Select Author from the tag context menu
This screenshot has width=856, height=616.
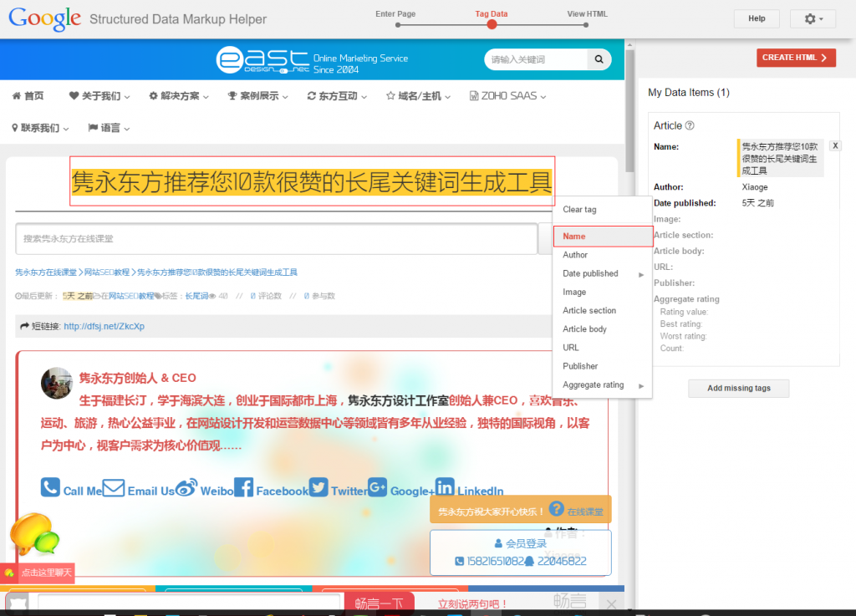[575, 255]
